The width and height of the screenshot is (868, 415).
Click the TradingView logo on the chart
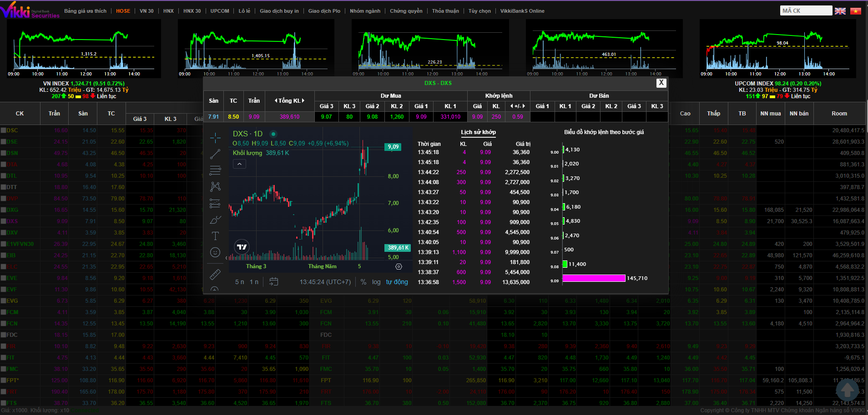pyautogui.click(x=242, y=247)
